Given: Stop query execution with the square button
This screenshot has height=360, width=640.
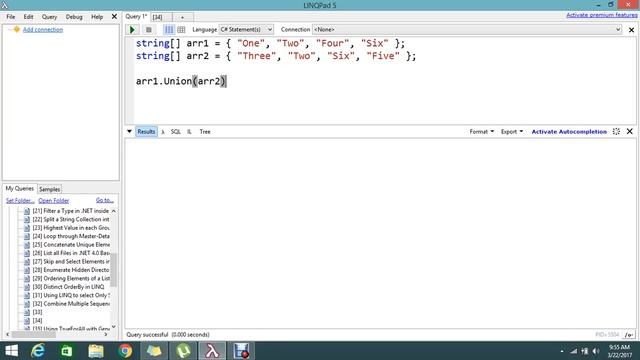Looking at the screenshot, I should 149,30.
